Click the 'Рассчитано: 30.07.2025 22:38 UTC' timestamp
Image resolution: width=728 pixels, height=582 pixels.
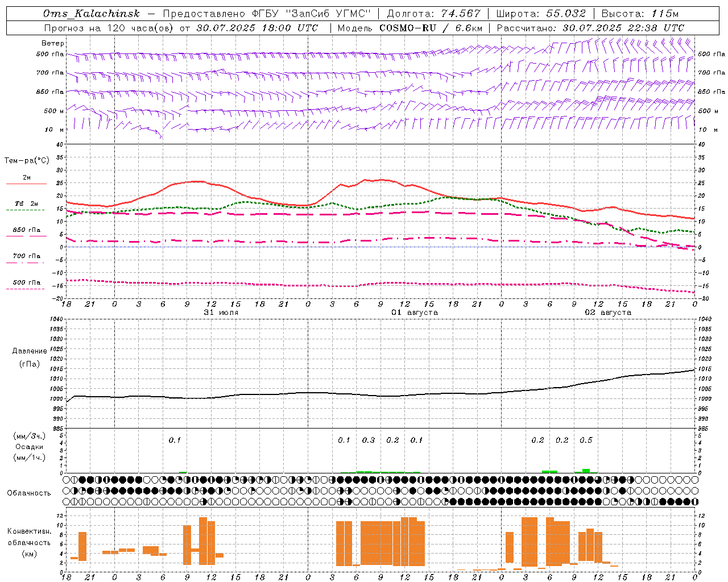click(x=590, y=28)
